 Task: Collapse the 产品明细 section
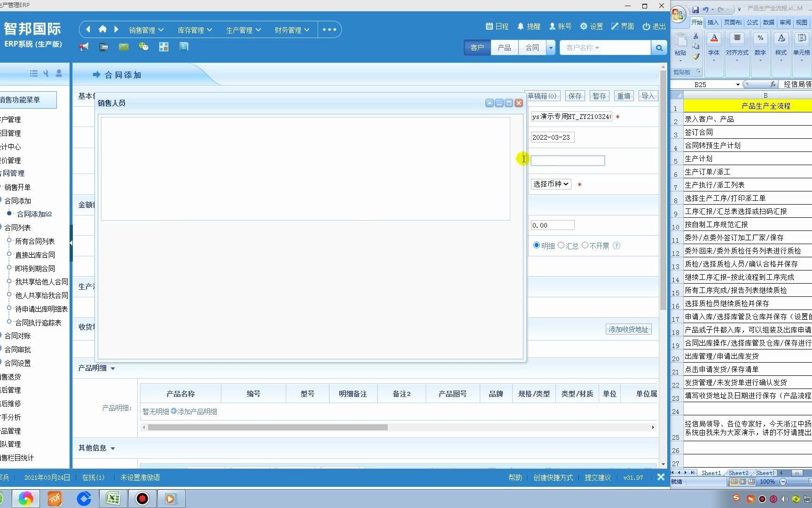click(113, 369)
